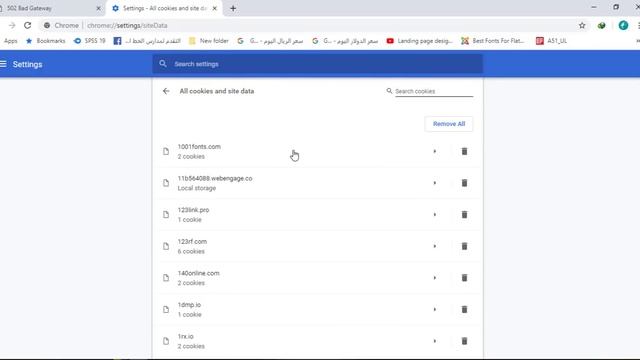Expand 123link.pro cookie details arrow
This screenshot has width=640, height=360.
pyautogui.click(x=435, y=215)
